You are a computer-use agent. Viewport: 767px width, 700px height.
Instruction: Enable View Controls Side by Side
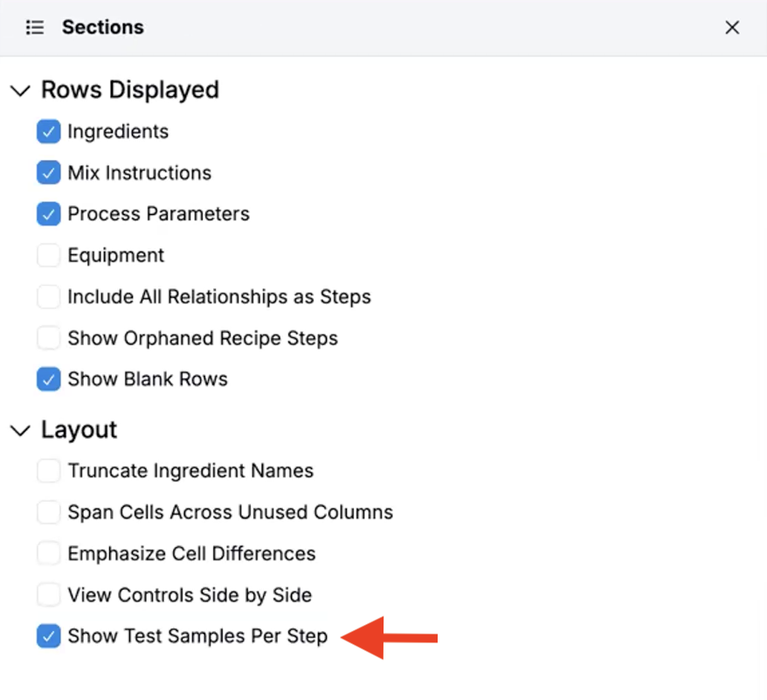click(49, 595)
